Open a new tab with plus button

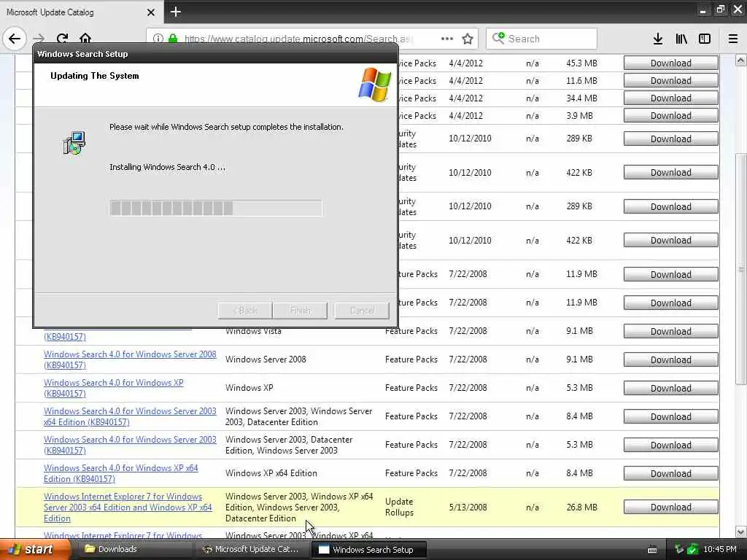click(176, 12)
